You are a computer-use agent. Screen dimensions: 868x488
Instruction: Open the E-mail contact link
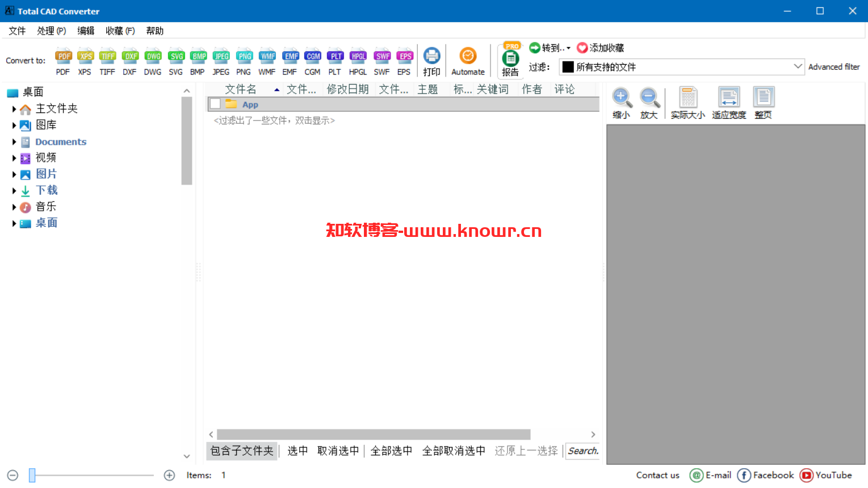tap(710, 476)
